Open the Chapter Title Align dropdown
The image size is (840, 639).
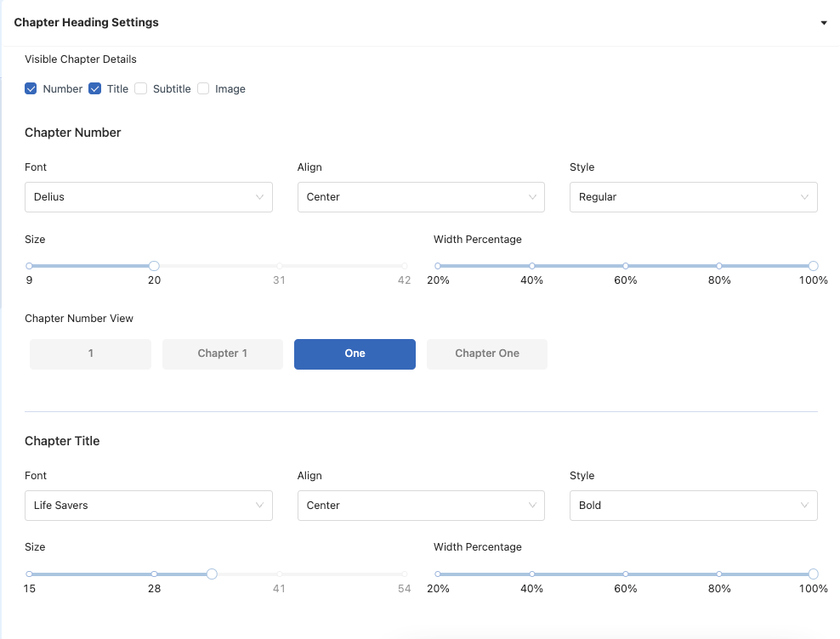[x=421, y=505]
